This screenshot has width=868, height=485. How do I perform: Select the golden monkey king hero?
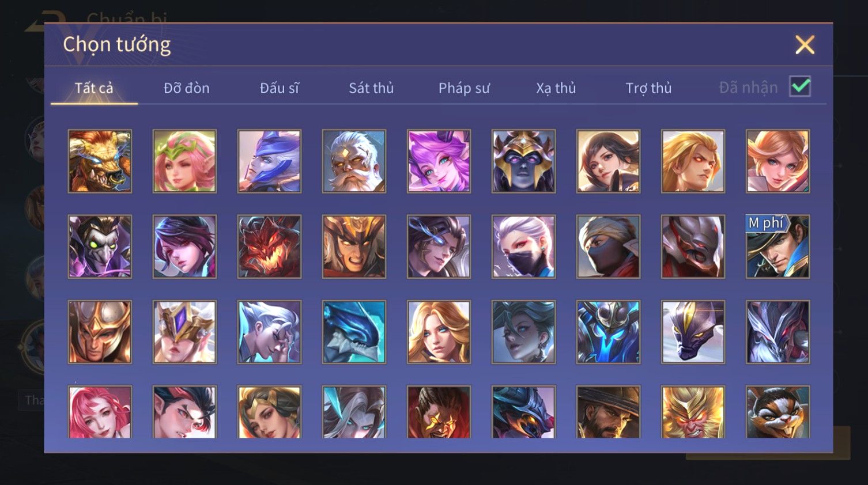[693, 412]
